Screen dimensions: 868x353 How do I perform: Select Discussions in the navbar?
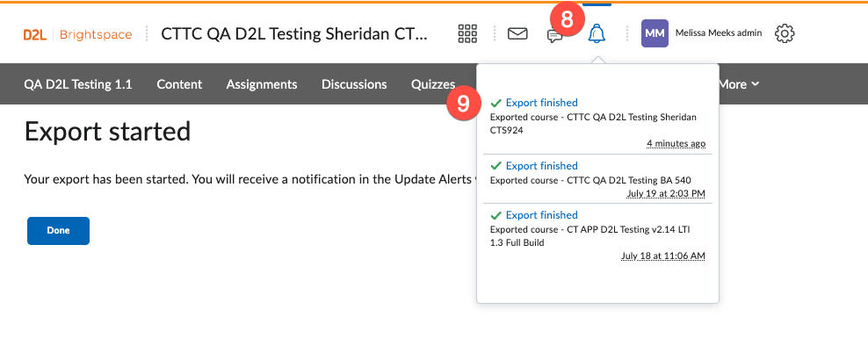pyautogui.click(x=354, y=84)
